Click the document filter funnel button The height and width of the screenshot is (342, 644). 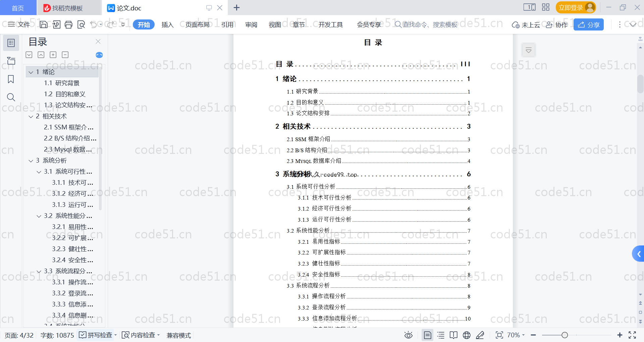click(529, 50)
